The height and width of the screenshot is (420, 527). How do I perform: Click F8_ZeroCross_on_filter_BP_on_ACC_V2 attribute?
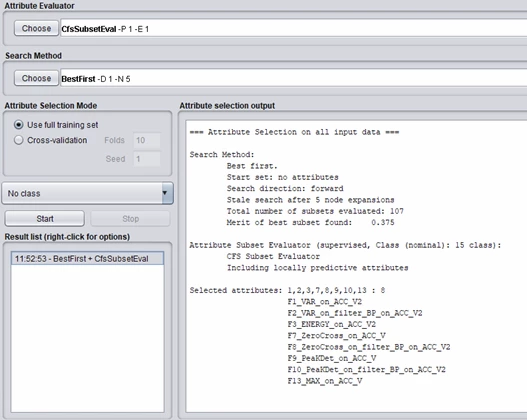pos(369,347)
